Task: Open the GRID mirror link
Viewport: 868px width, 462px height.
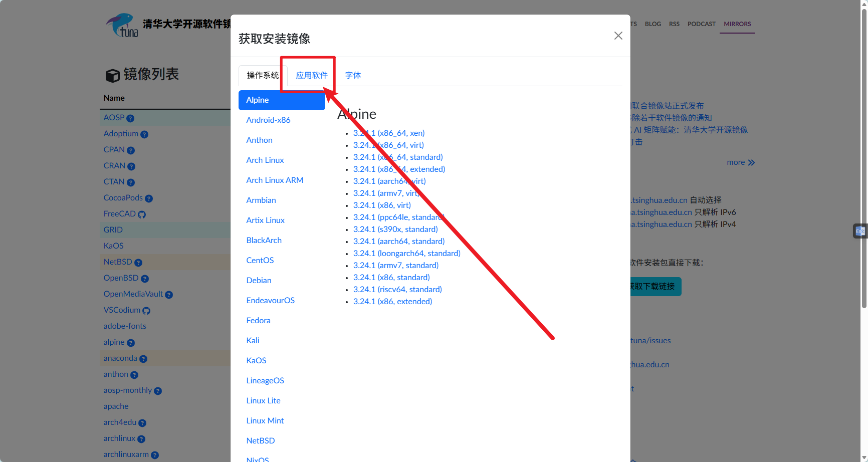Action: (113, 230)
